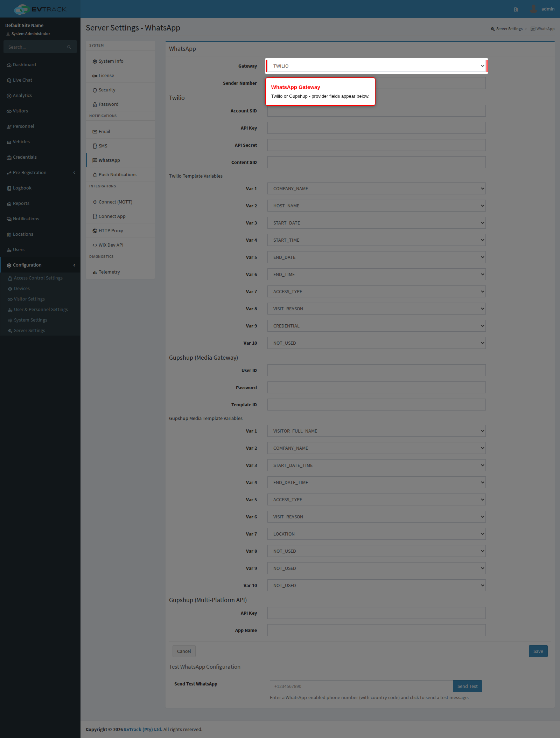560x738 pixels.
Task: Click the Multi-Platform API Key field
Action: click(377, 613)
